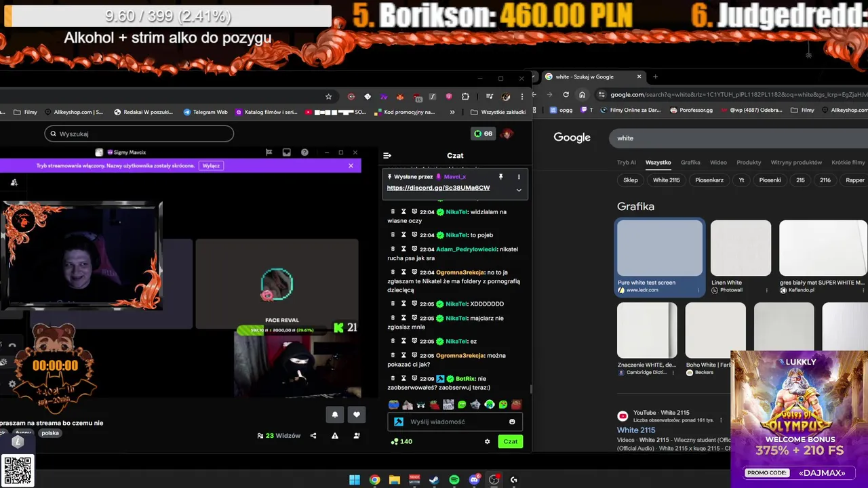This screenshot has height=488, width=868.
Task: Click Ogromna3rekcja username at 22:04 message
Action: click(460, 272)
